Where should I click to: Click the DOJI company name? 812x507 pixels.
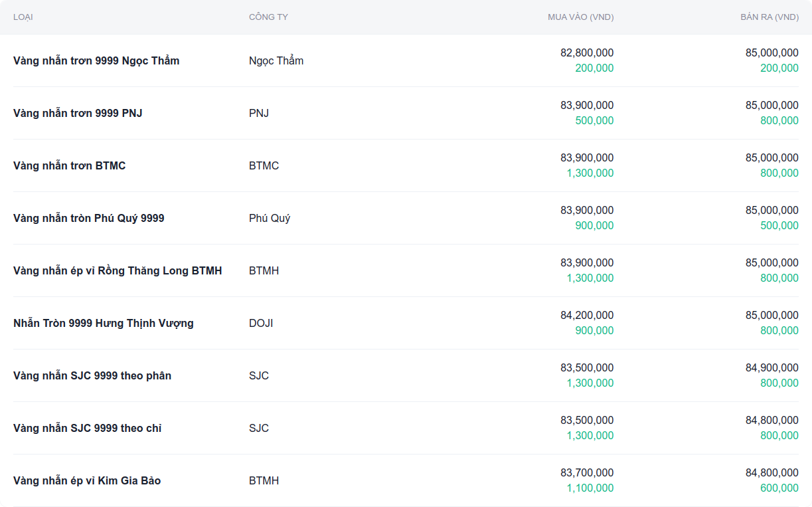[261, 323]
